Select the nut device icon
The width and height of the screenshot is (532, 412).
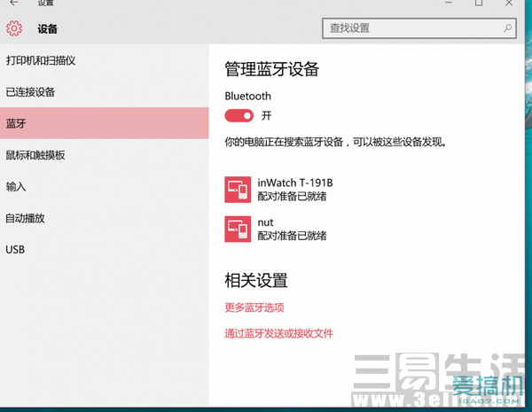(238, 229)
